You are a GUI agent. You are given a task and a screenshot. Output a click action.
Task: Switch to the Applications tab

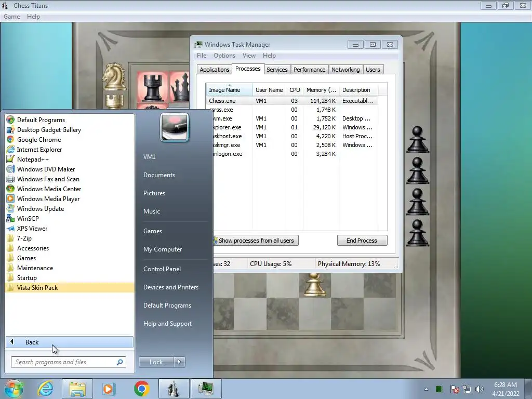(215, 70)
